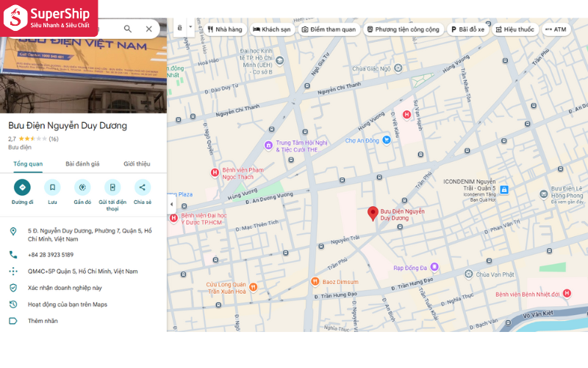The image size is (588, 368).
Task: Select Bệnh viện Phạm Ngọc Thạch hospital marker
Action: [x=215, y=172]
